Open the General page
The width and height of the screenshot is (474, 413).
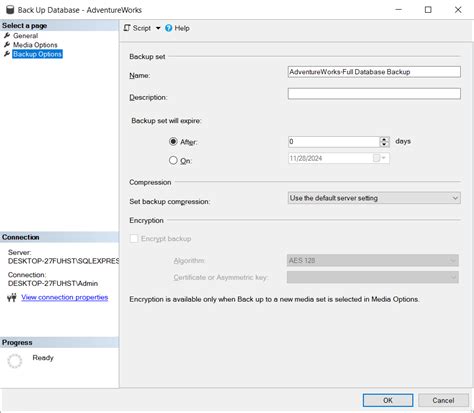click(26, 36)
